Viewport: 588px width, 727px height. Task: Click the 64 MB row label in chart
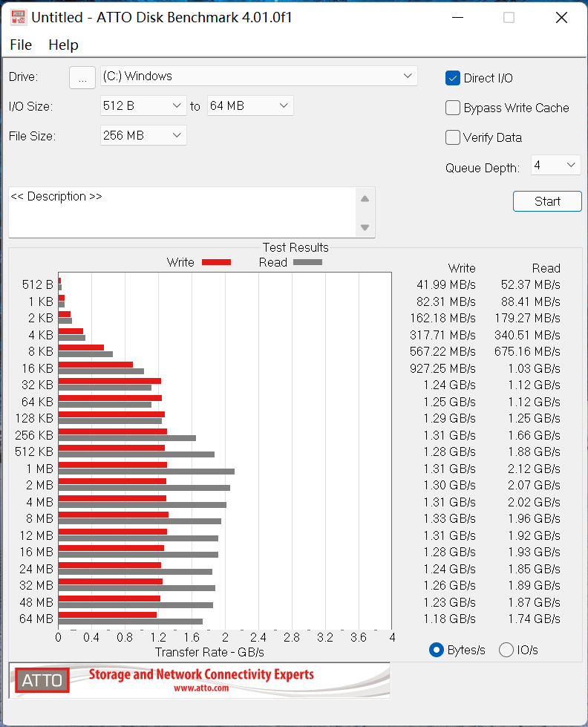(36, 619)
